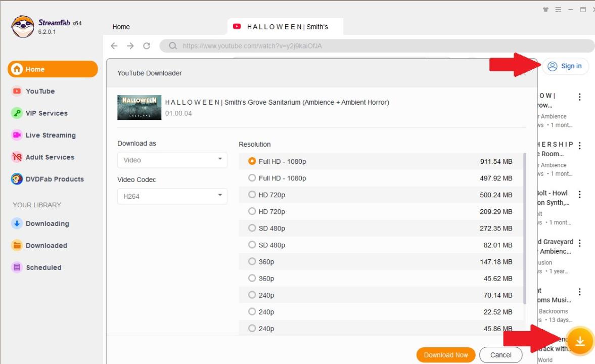Click the orange floating download arrow icon

pos(580,341)
